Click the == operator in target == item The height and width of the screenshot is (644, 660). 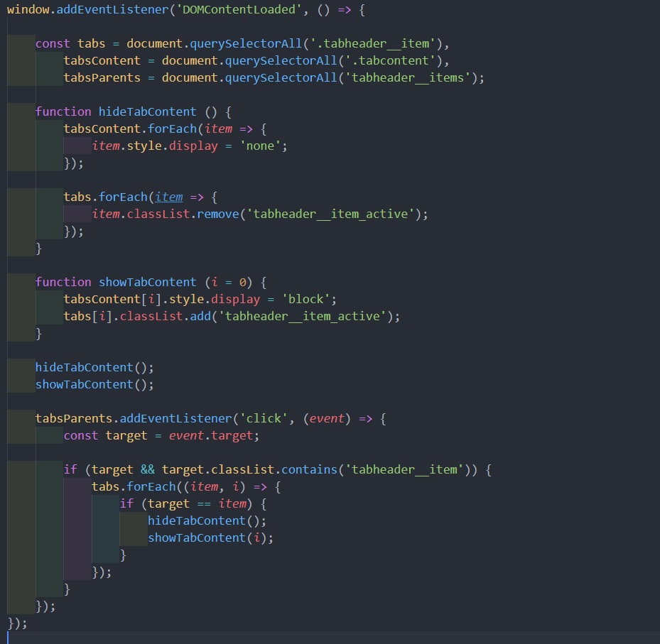coord(204,504)
